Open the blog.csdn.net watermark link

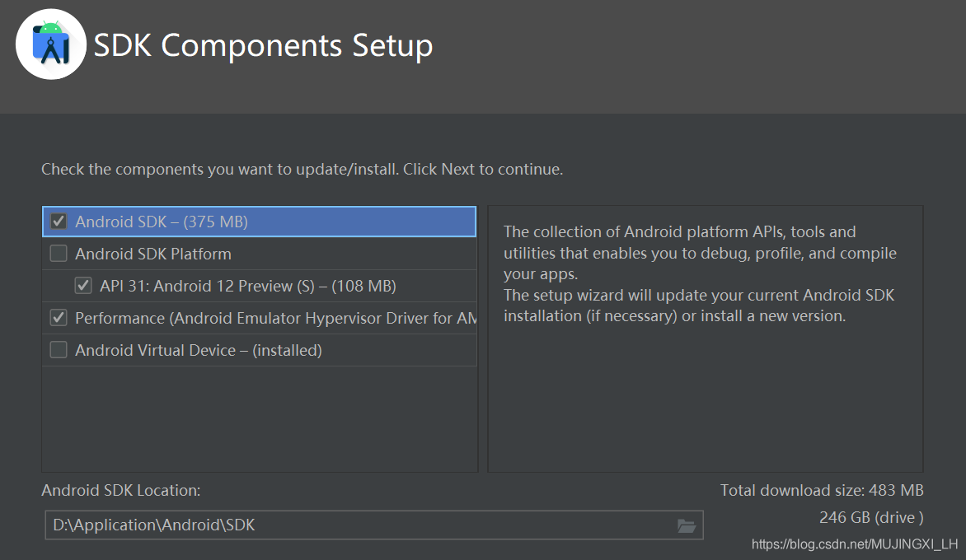pos(855,544)
